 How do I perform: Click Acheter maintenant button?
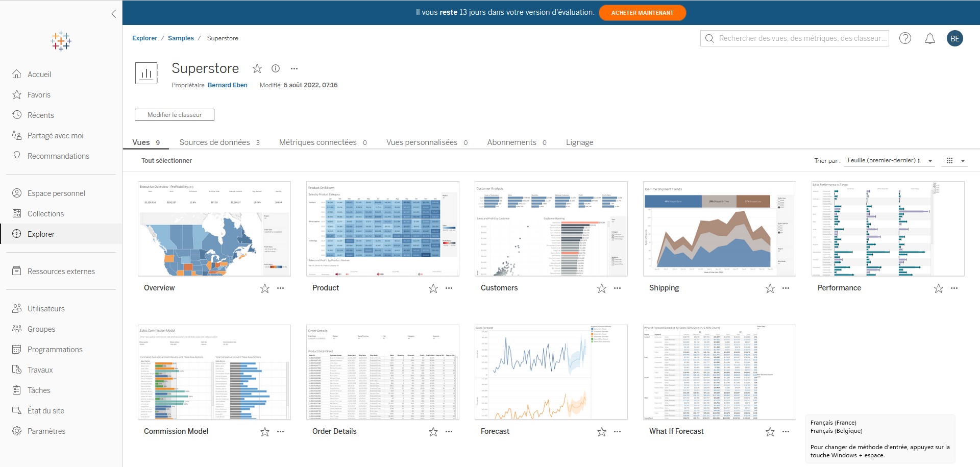pos(642,13)
